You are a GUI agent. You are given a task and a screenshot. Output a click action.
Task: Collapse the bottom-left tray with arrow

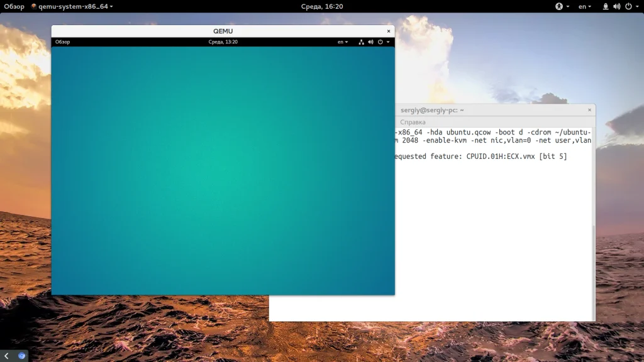click(6, 356)
